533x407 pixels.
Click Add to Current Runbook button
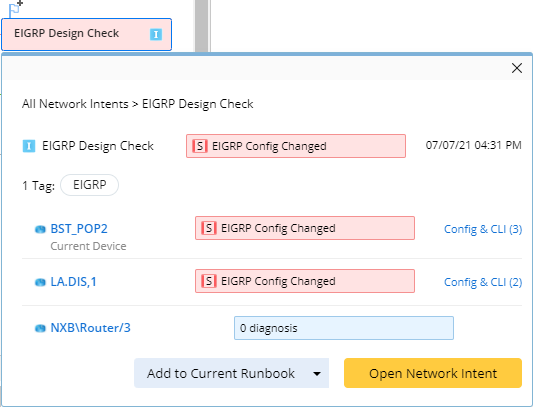(221, 373)
